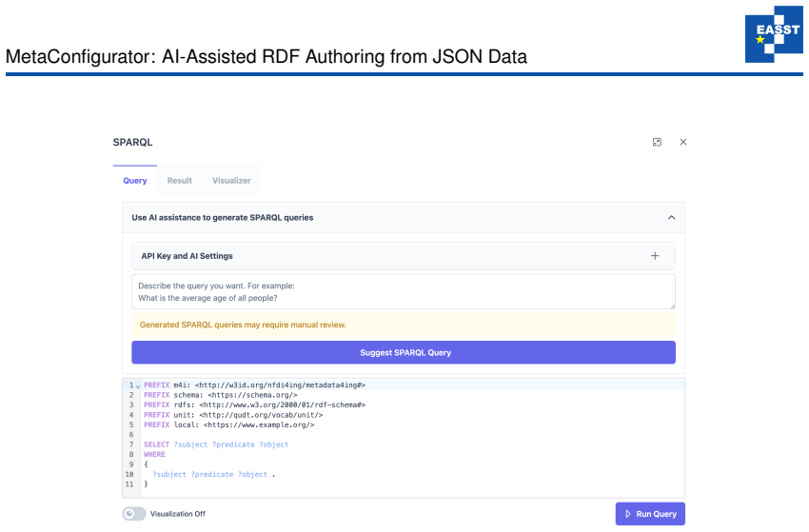
Task: Click the fold arrow on line 1
Action: (x=138, y=386)
